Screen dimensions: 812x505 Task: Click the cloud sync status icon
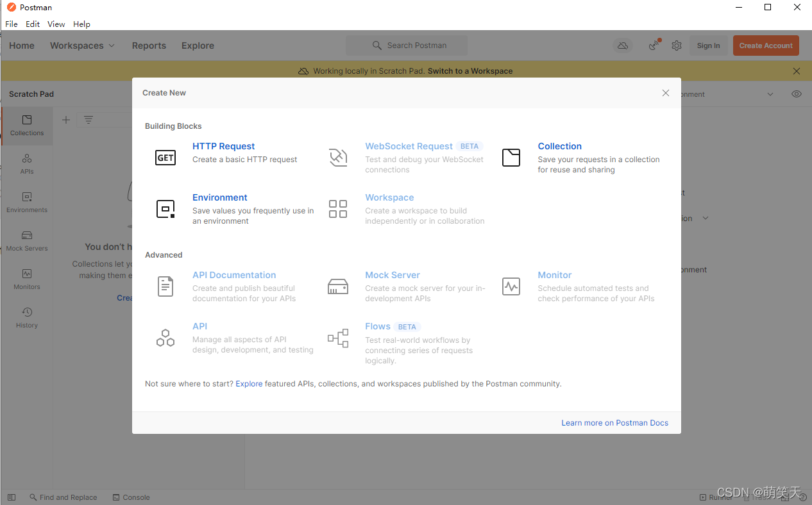tap(622, 46)
